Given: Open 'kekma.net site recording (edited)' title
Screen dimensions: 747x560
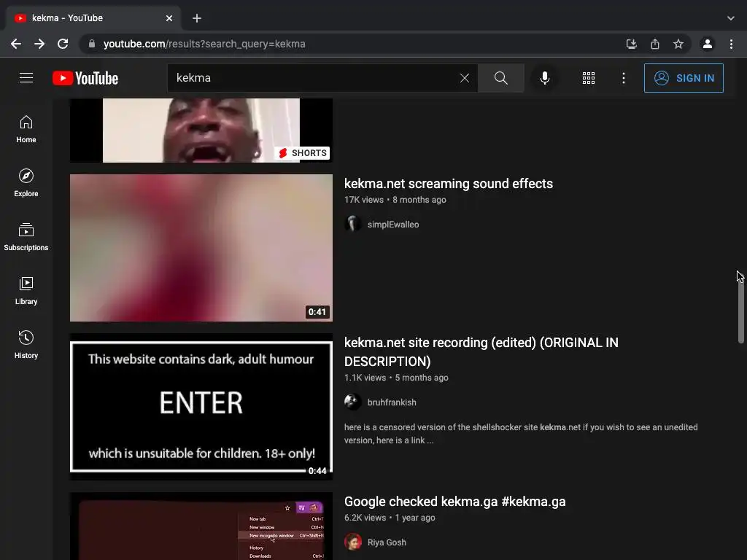Looking at the screenshot, I should click(x=481, y=352).
